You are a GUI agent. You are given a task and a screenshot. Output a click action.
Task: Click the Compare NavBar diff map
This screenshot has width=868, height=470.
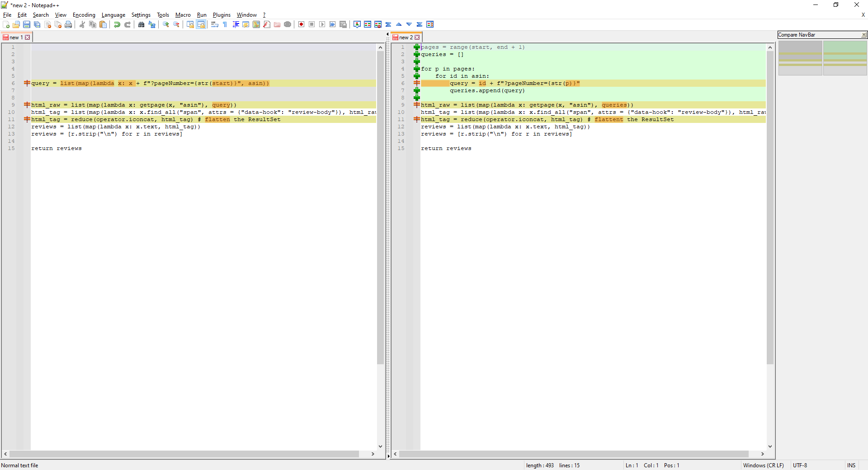coord(823,58)
